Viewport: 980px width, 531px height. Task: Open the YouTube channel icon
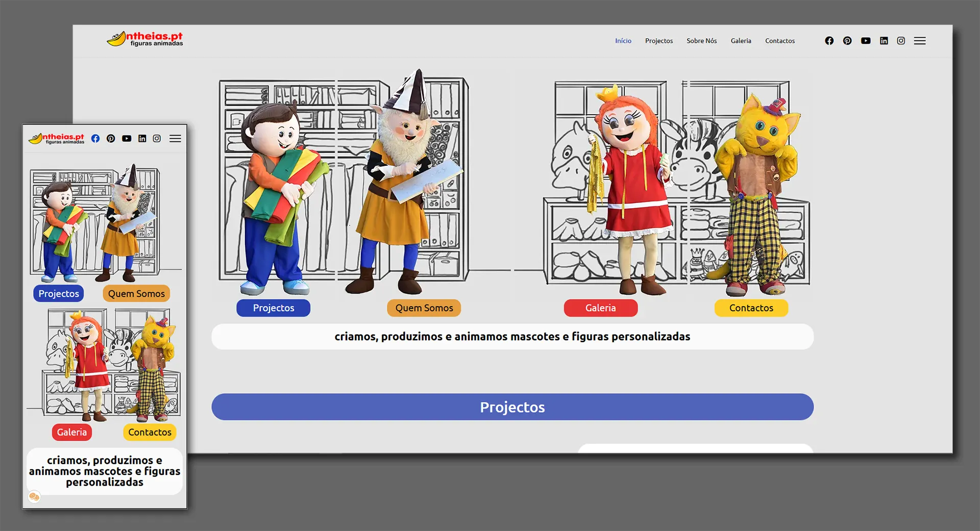[866, 40]
